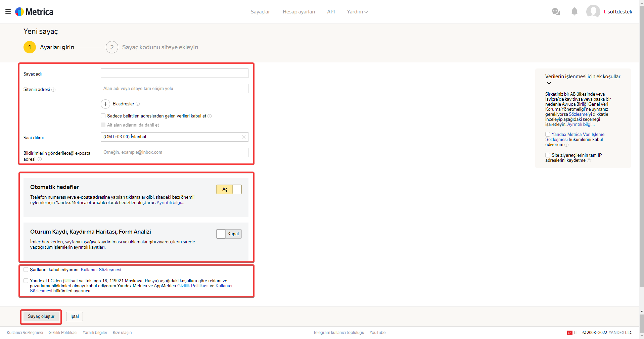The width and height of the screenshot is (644, 339).
Task: Open the chat messages icon
Action: (556, 12)
